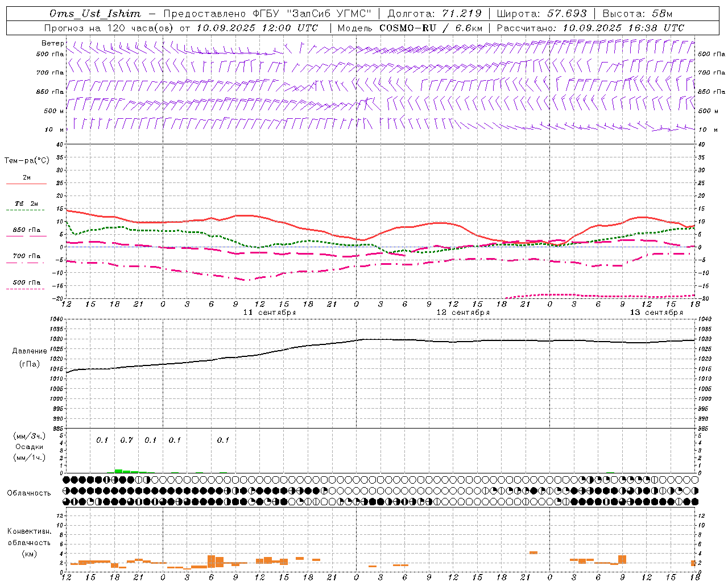Screen dimensions: 728x582
Task: Click the 'Конвективн.' convective cloud label
Action: 29,531
